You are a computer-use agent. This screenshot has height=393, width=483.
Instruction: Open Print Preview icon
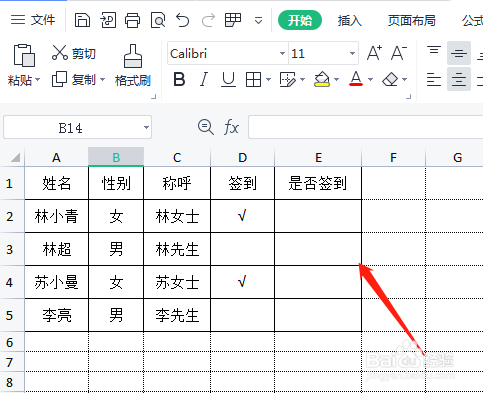click(x=158, y=20)
